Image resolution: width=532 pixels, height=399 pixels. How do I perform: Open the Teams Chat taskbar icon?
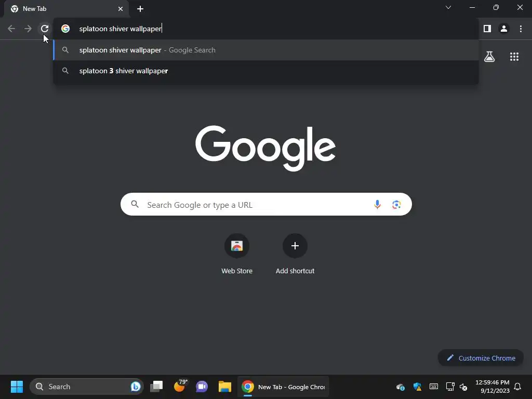click(x=202, y=387)
